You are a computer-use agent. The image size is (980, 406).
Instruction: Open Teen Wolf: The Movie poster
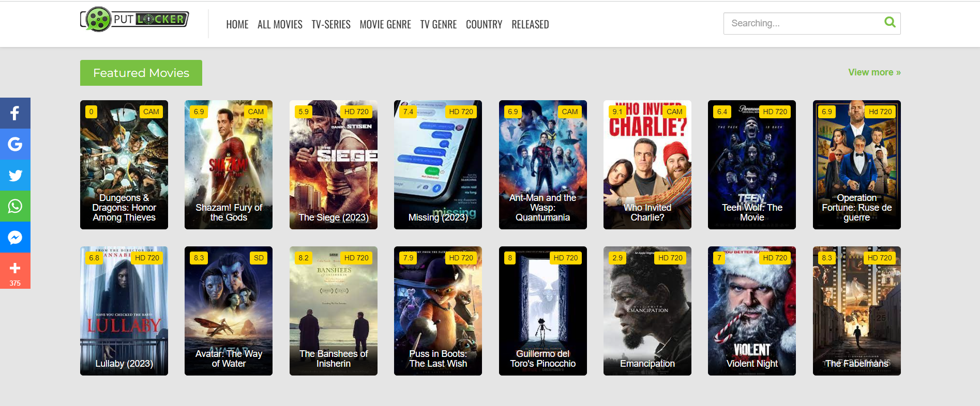[752, 165]
